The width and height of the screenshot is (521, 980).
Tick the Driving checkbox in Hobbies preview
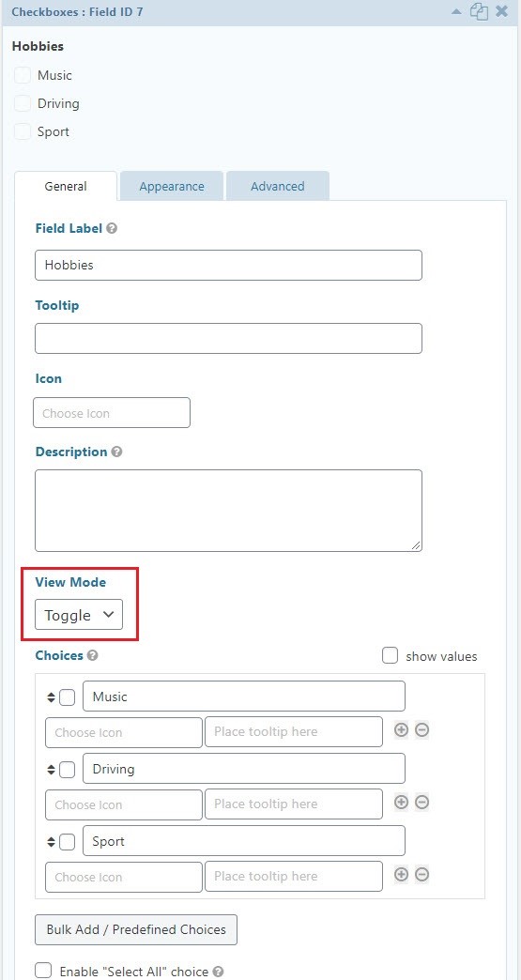[x=23, y=104]
